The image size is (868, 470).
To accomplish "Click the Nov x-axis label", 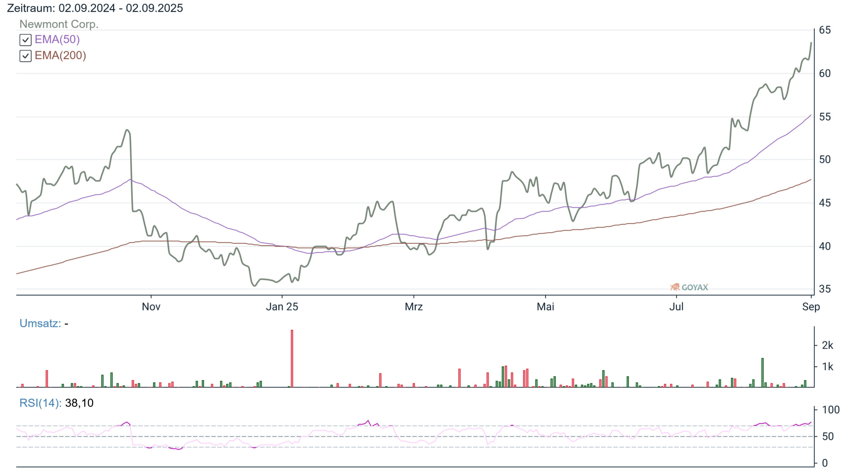I will 151,307.
